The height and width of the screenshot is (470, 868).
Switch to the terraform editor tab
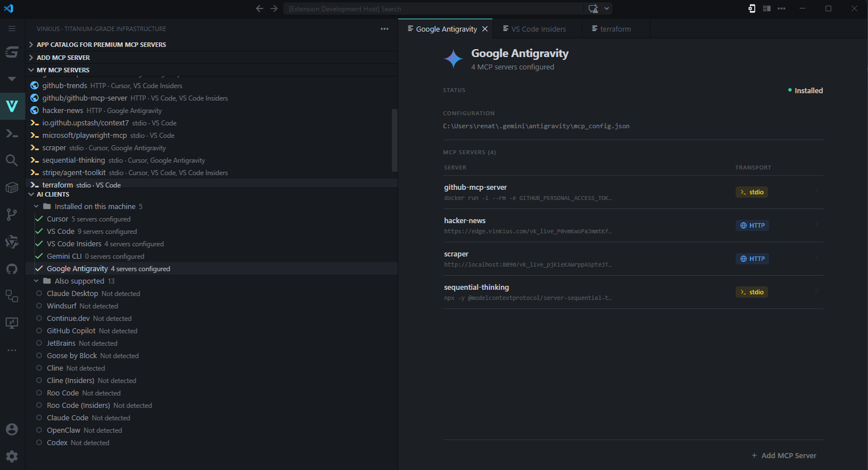615,29
